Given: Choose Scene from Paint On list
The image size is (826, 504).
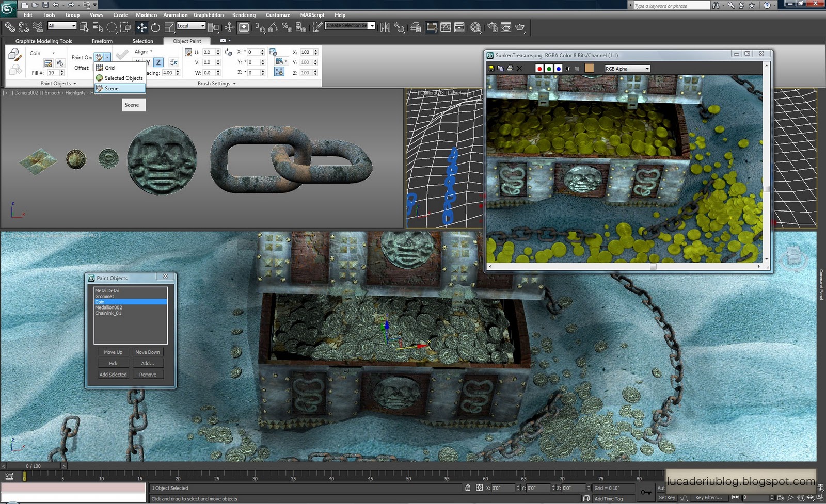Looking at the screenshot, I should tap(112, 89).
